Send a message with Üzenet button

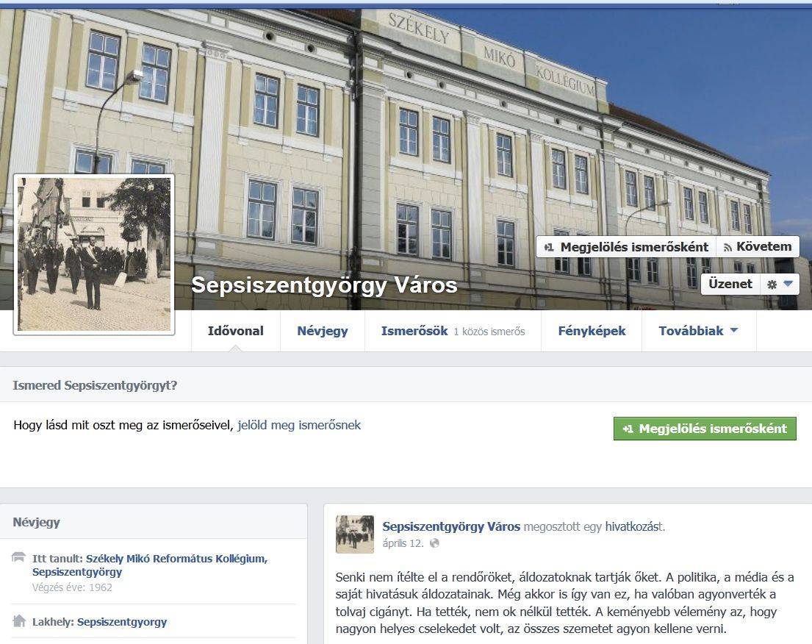pyautogui.click(x=730, y=284)
